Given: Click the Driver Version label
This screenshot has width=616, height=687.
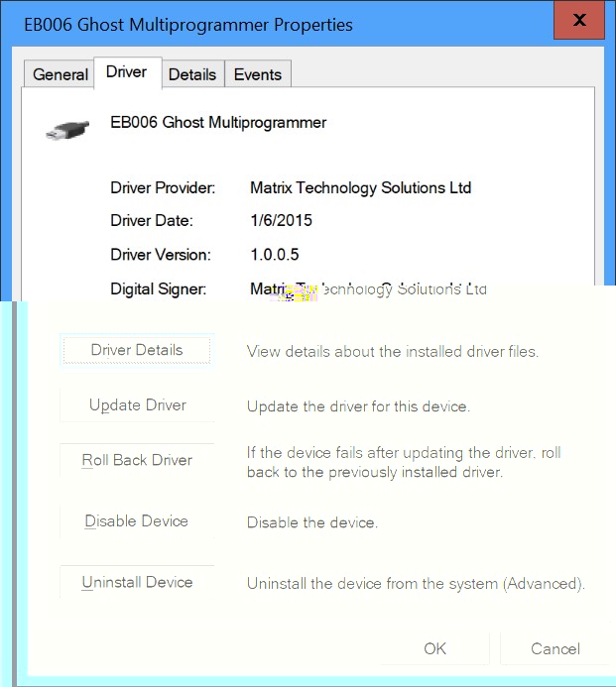Looking at the screenshot, I should (x=161, y=254).
